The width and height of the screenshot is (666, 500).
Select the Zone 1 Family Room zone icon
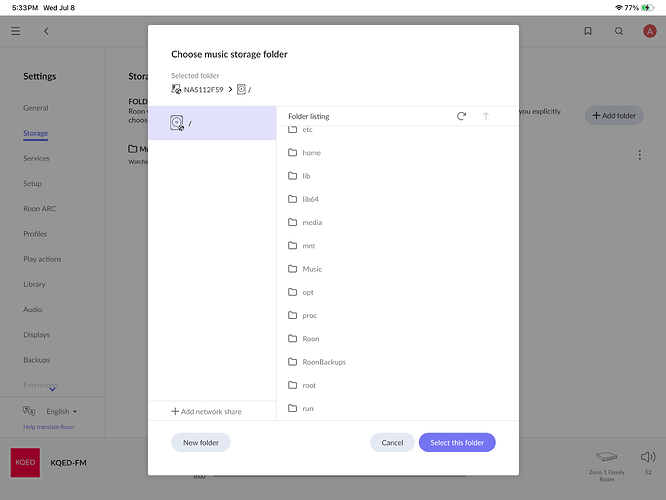[x=607, y=457]
